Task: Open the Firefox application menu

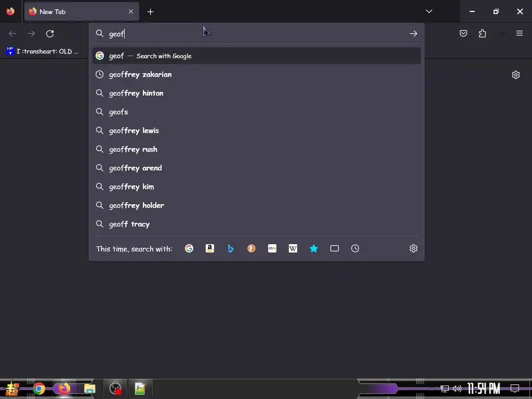Action: (x=519, y=33)
